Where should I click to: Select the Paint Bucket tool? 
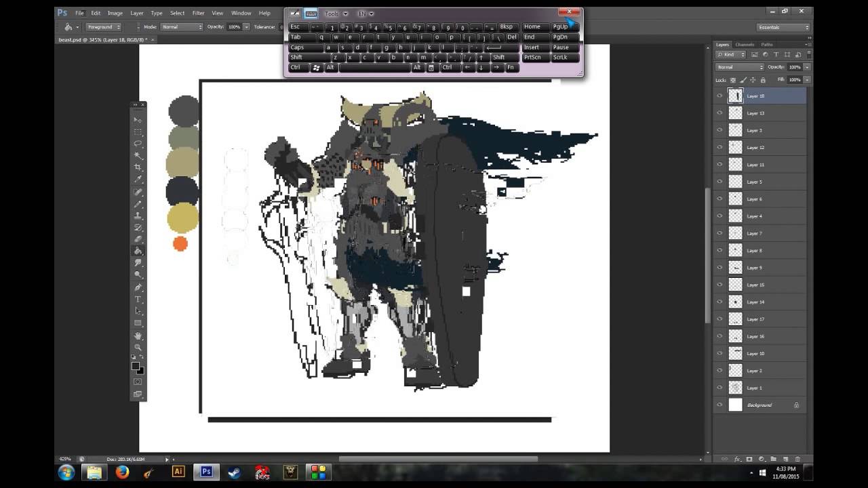[138, 251]
